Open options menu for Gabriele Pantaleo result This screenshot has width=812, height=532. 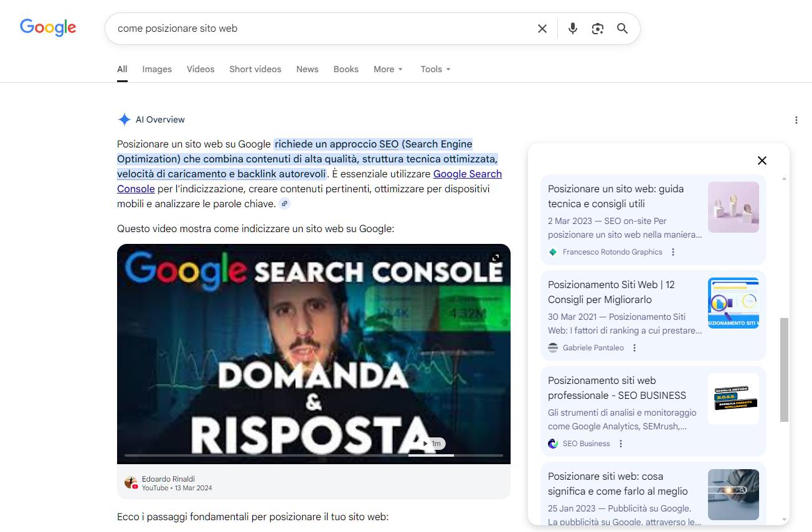(x=634, y=347)
